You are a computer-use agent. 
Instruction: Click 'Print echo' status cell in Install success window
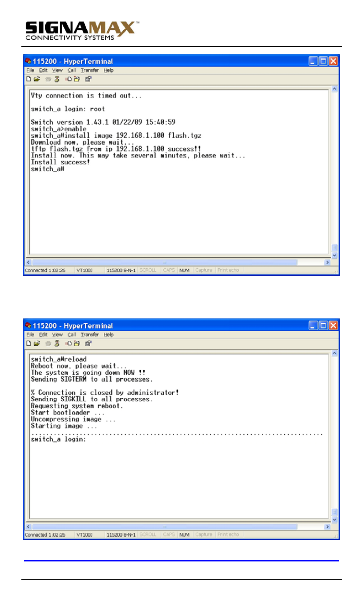(228, 271)
